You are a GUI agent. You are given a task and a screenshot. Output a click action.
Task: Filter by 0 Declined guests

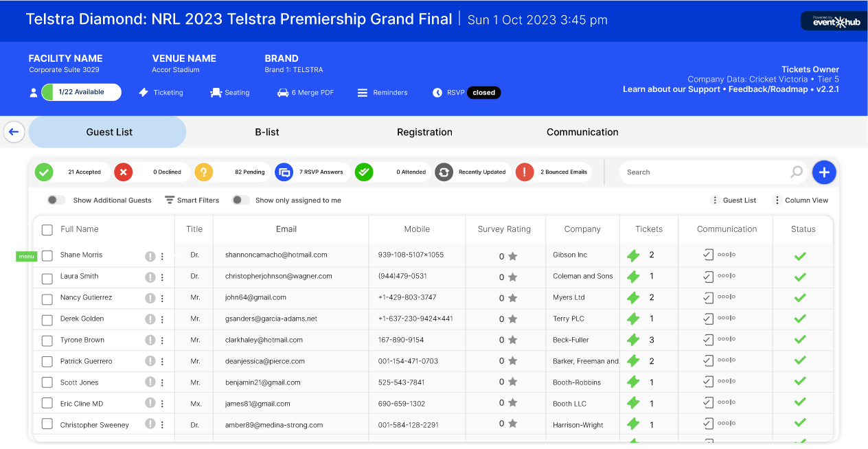[151, 172]
